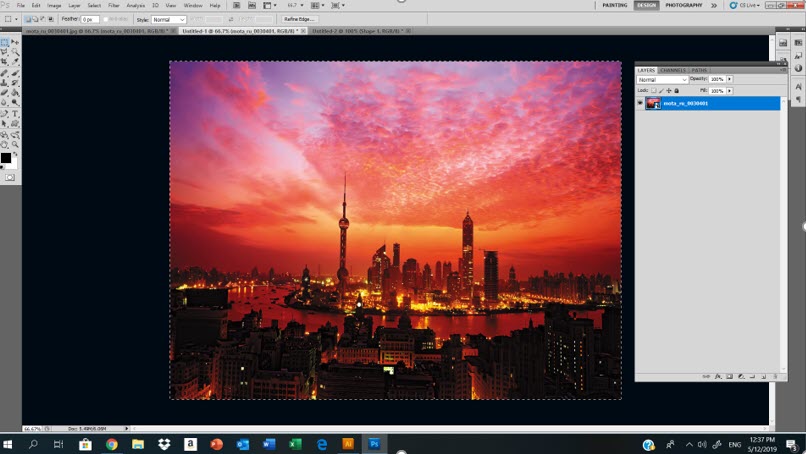Show more workspaces via double chevron

pyautogui.click(x=714, y=5)
